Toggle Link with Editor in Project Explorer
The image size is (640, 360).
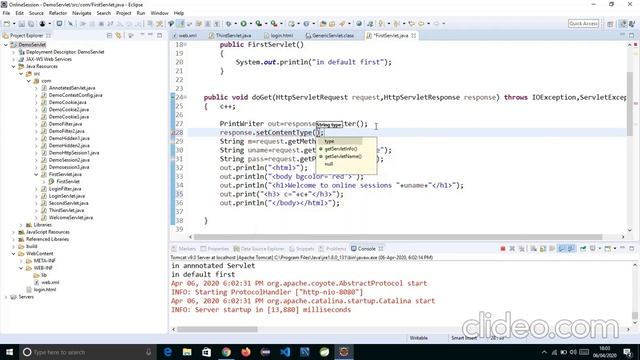coord(118,36)
